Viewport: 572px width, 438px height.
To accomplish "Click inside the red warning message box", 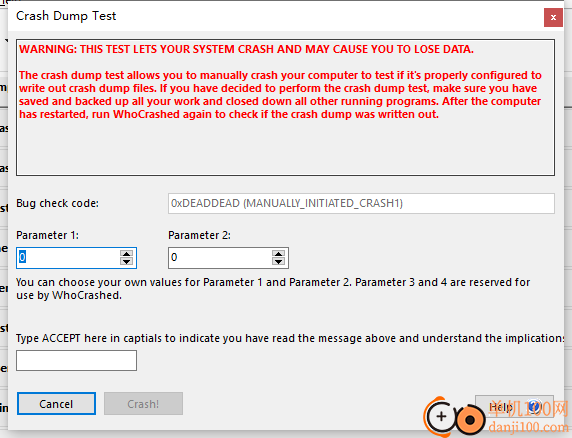I will 285,107.
